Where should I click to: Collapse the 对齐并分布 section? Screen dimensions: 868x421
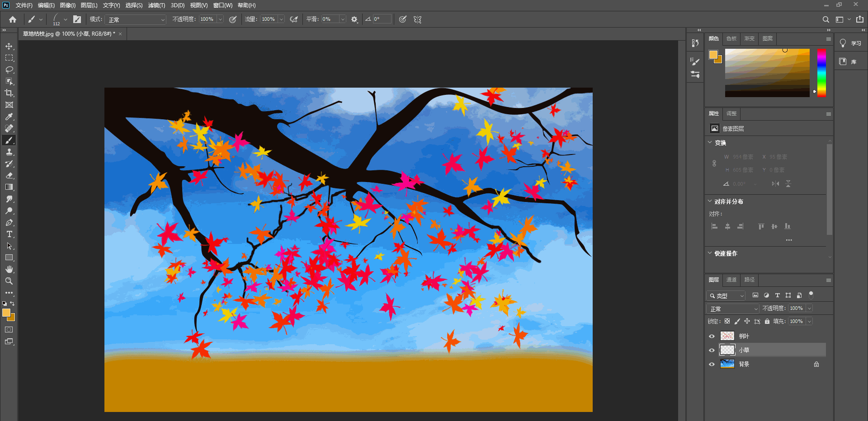point(710,201)
